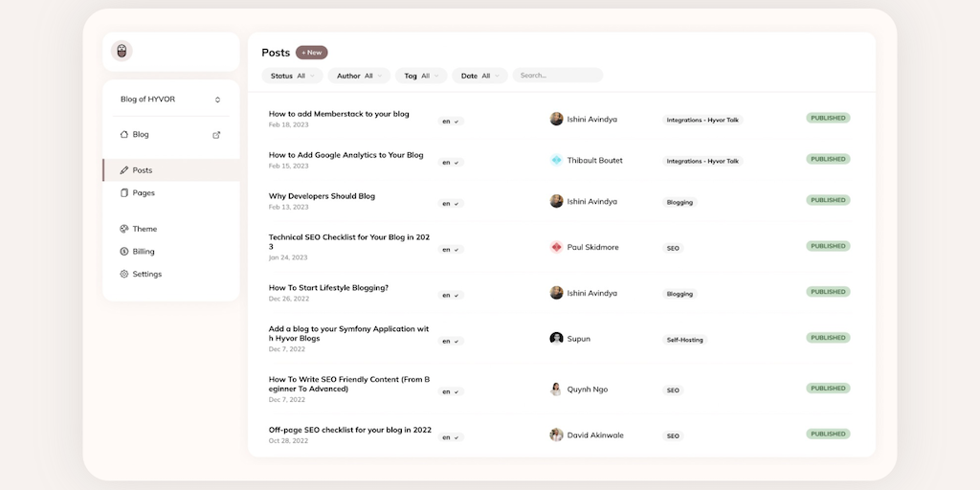The height and width of the screenshot is (490, 980).
Task: Click the Blog home icon in the sidebar
Action: [123, 134]
